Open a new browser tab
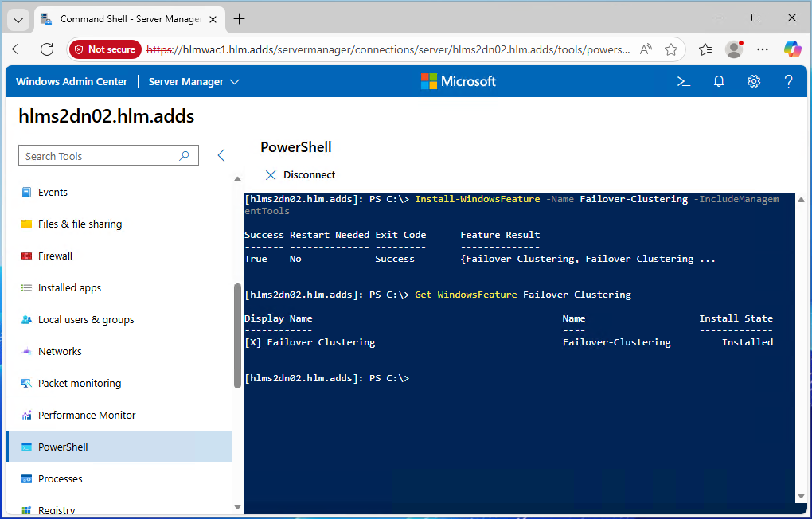Viewport: 812px width, 519px height. [240, 19]
